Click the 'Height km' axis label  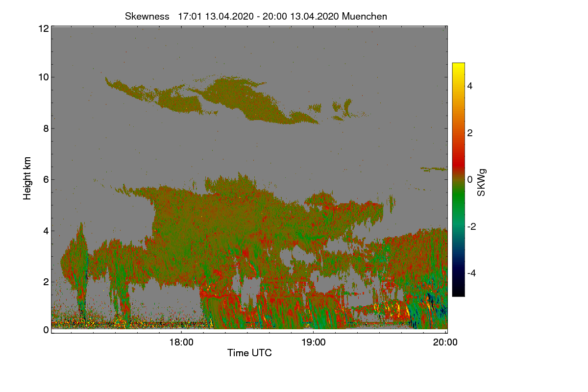(x=27, y=178)
